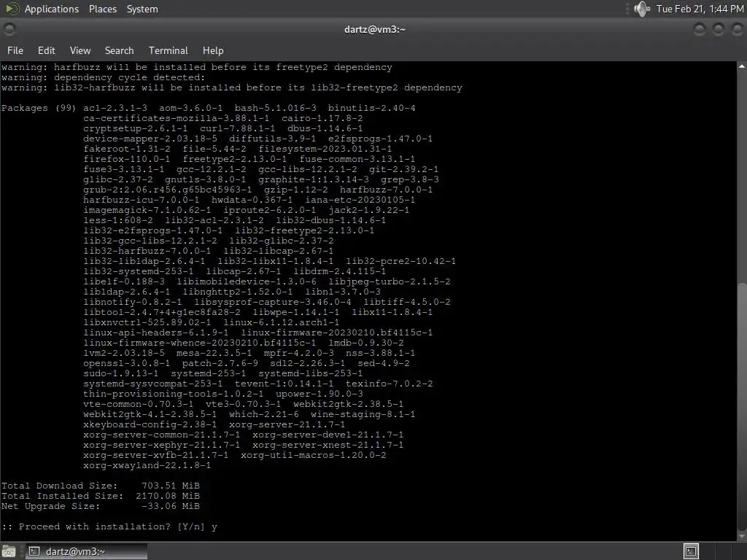Image resolution: width=747 pixels, height=560 pixels.
Task: Click the bash-5.1.016-3 package name
Action: click(x=275, y=108)
